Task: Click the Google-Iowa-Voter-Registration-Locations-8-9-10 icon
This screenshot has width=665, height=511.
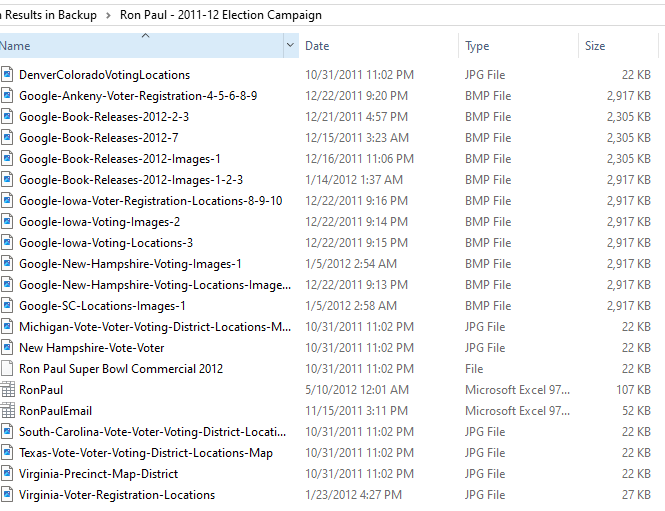Action: (6, 201)
